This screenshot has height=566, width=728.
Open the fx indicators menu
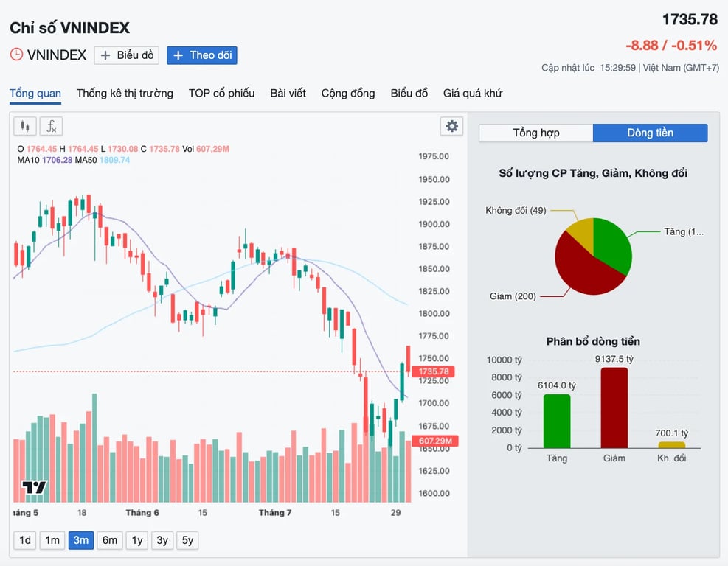click(x=51, y=126)
